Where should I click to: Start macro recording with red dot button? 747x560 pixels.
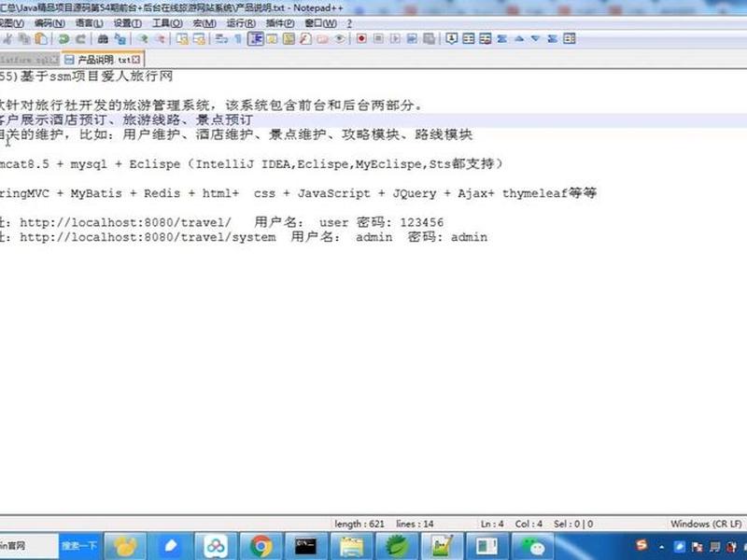[x=361, y=39]
